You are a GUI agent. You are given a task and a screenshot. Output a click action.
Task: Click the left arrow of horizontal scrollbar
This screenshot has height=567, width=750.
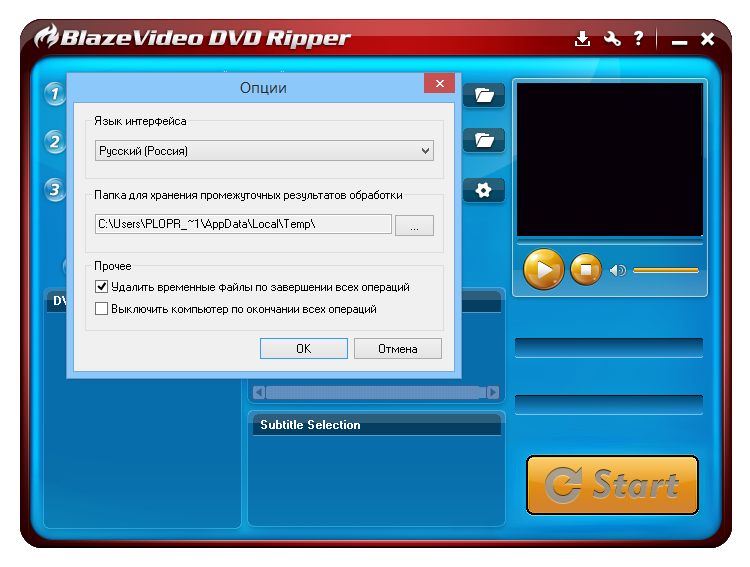tap(258, 392)
